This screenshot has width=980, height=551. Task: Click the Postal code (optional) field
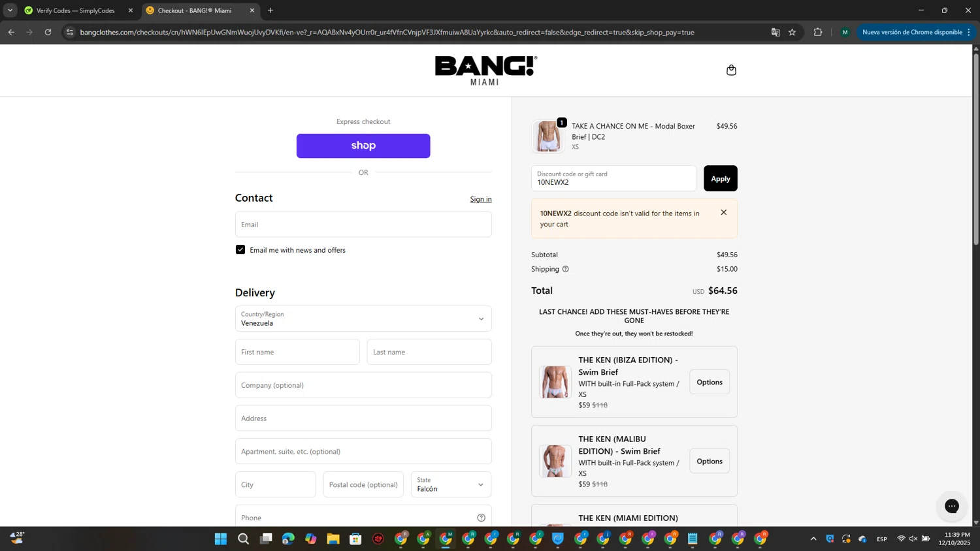[363, 484]
